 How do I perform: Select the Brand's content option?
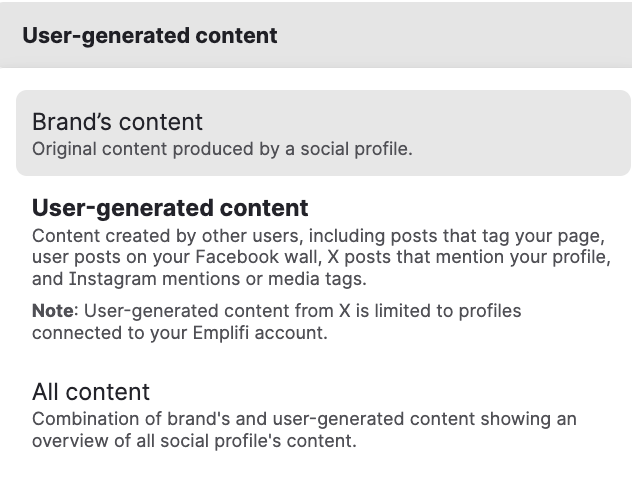tap(323, 133)
